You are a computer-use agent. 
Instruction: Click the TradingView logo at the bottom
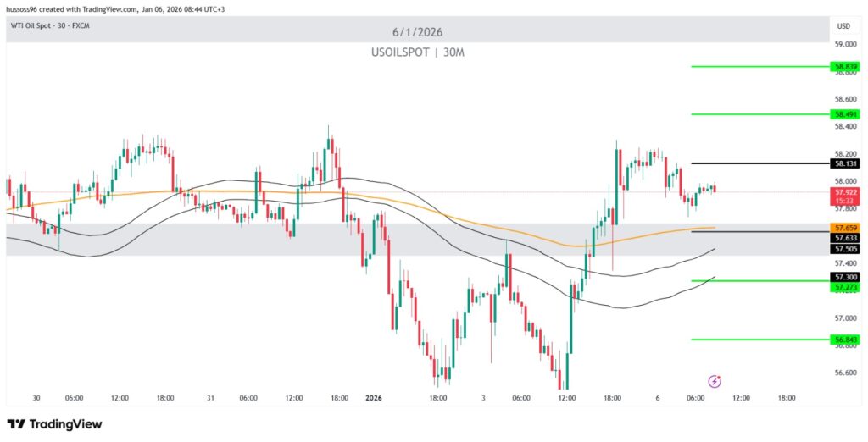pos(54,423)
